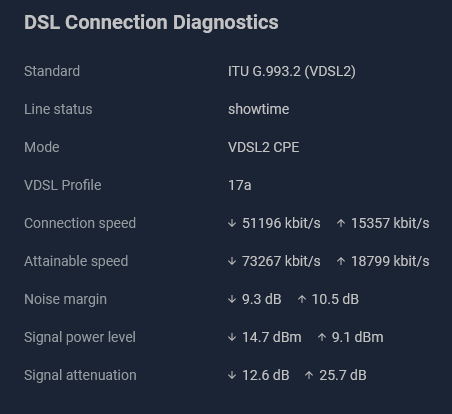Click the 51196 kbit/s download speed
The width and height of the screenshot is (452, 414).
281,223
